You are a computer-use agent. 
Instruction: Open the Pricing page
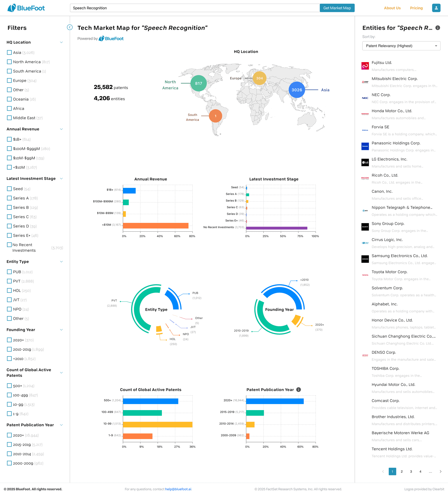pyautogui.click(x=416, y=8)
